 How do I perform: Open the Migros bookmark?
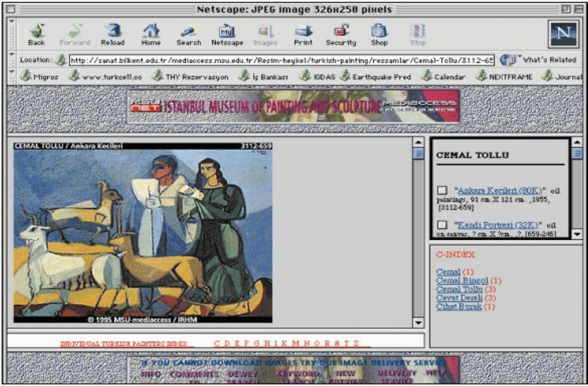[x=39, y=76]
